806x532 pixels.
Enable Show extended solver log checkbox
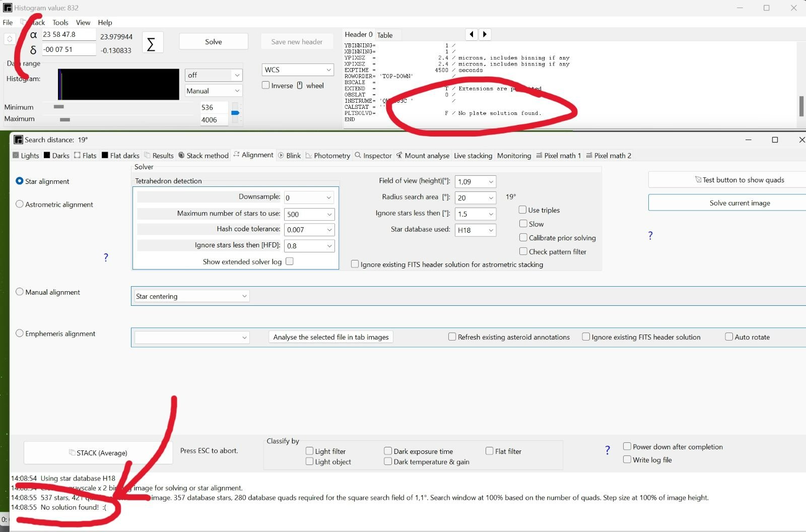290,261
